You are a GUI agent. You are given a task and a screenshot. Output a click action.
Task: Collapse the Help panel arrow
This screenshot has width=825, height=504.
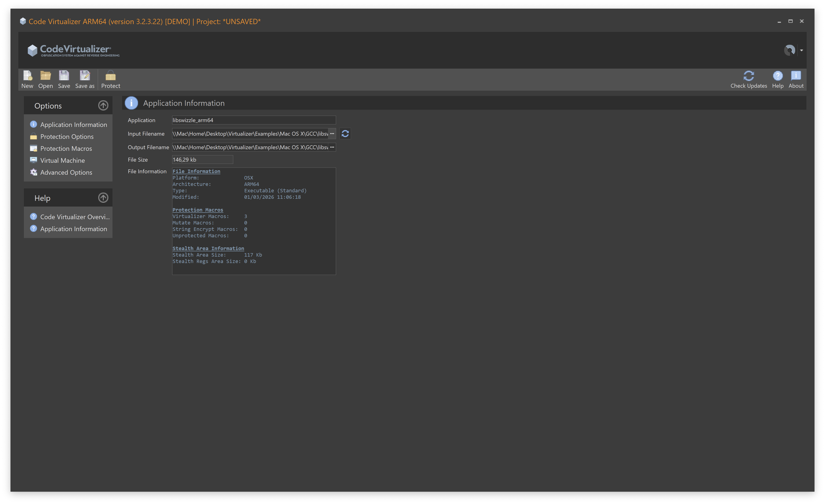click(103, 198)
